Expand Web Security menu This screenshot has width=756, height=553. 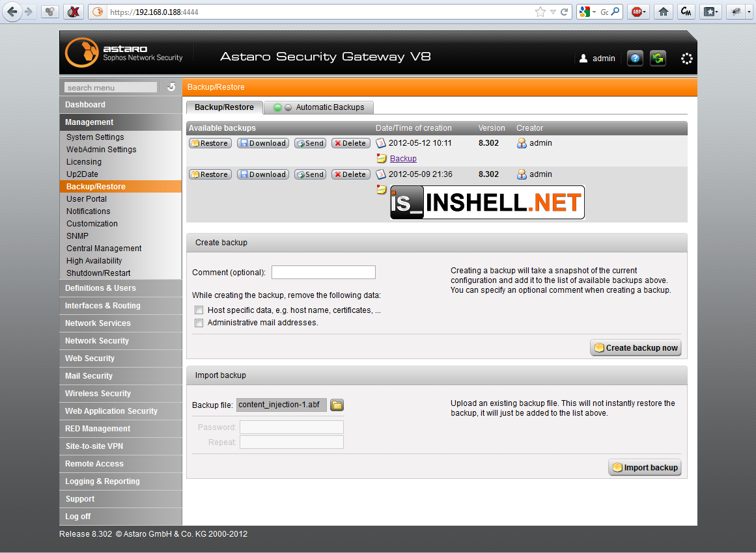point(120,358)
